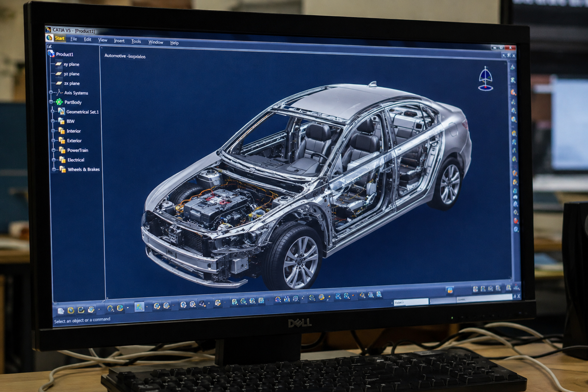The image size is (588, 392).
Task: Click the red icon in the right vertical toolbar
Action: 516,221
